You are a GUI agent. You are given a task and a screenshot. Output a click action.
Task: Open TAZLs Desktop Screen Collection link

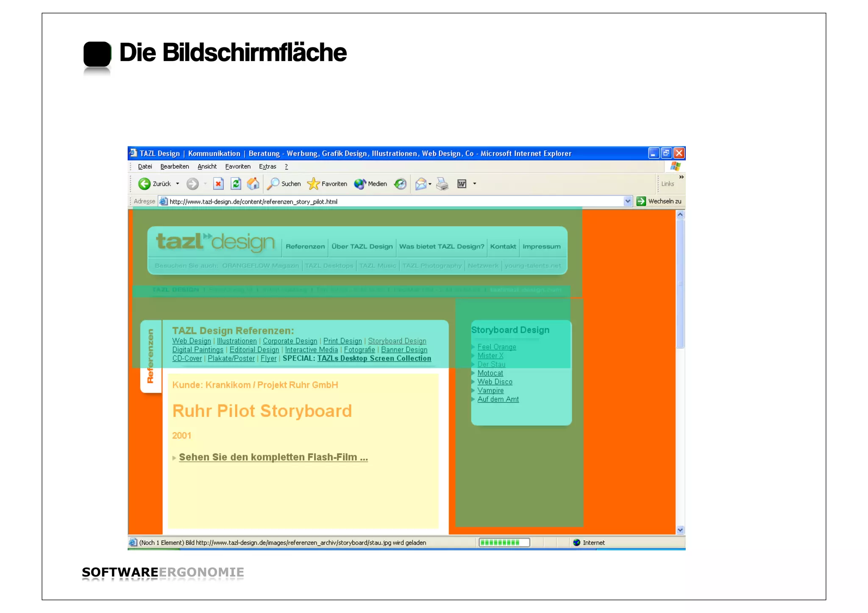[x=374, y=358]
